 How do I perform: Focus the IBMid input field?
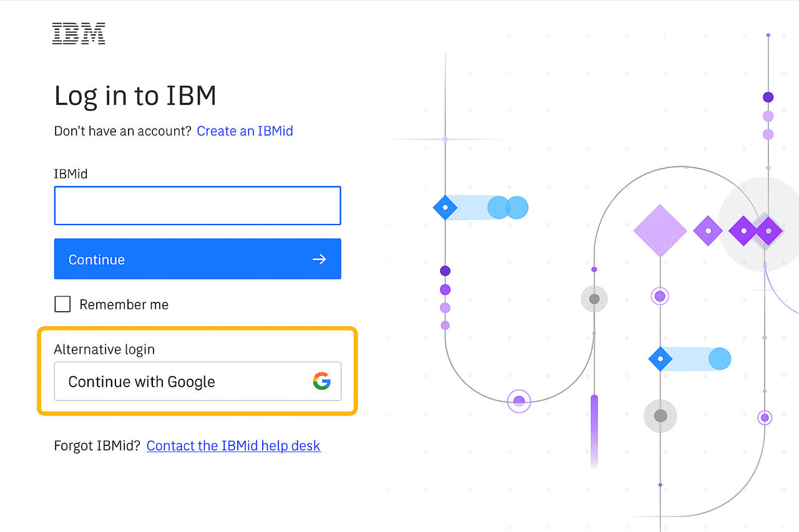pos(197,205)
